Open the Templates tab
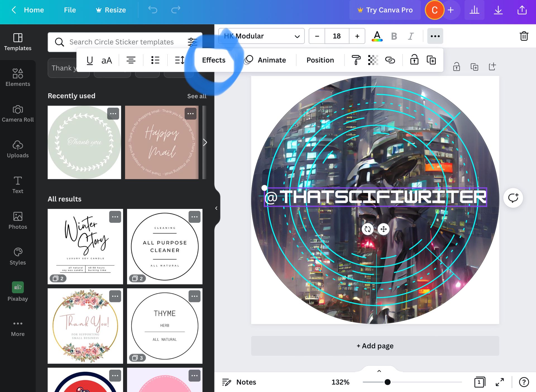 click(x=18, y=42)
